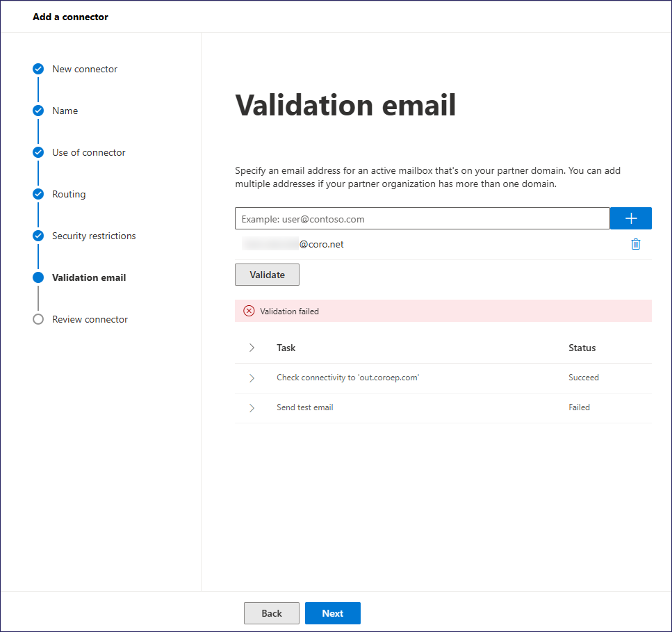Screen dimensions: 672x632
Task: Click the red validation failed error icon
Action: 249,311
